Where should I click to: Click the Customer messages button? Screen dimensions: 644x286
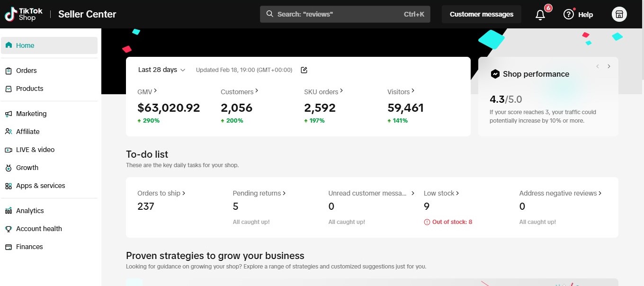[x=482, y=14]
